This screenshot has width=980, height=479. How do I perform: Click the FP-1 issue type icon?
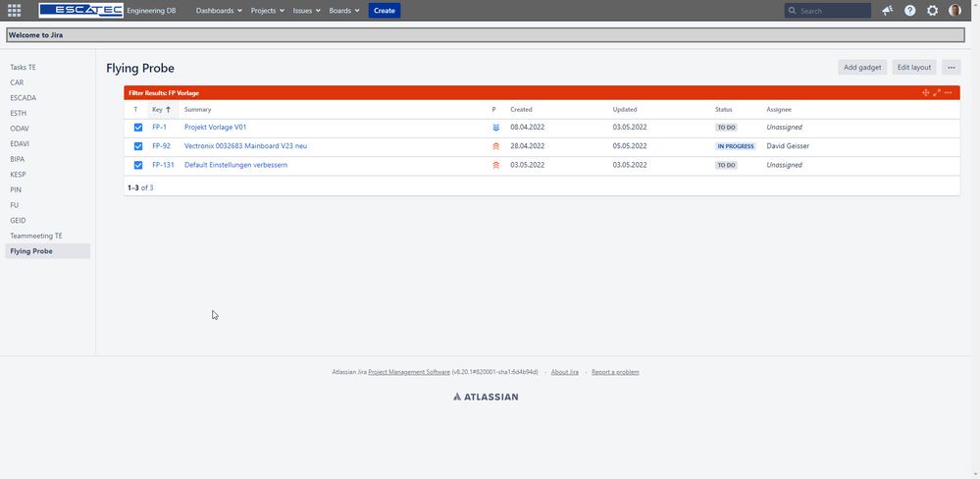(x=138, y=127)
